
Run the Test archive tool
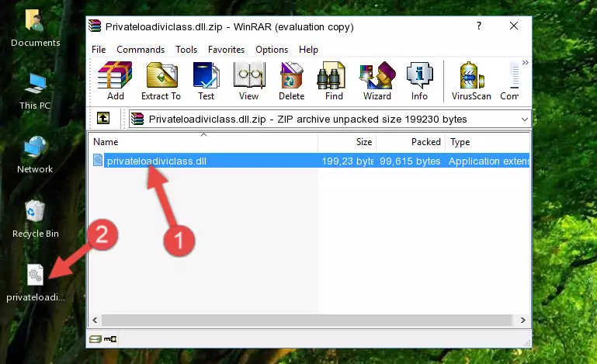pos(206,81)
